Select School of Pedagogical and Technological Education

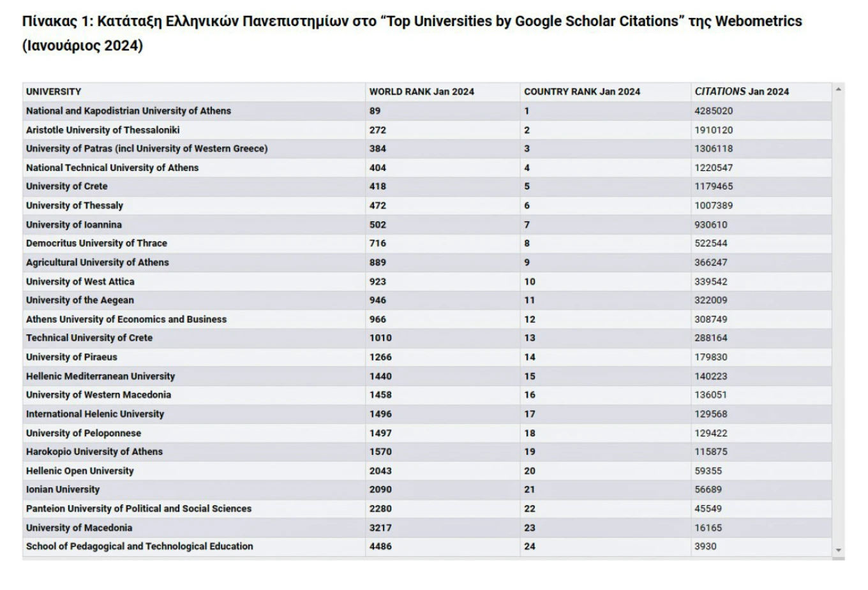click(139, 546)
